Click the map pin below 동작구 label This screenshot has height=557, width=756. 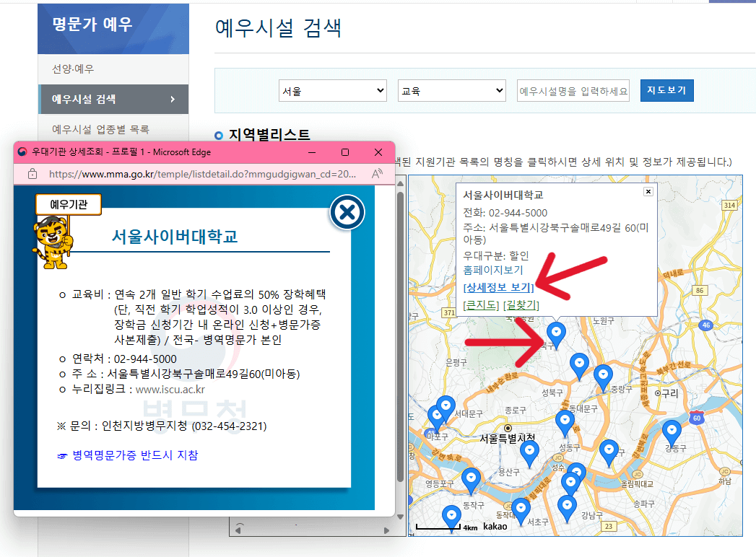coord(451,519)
